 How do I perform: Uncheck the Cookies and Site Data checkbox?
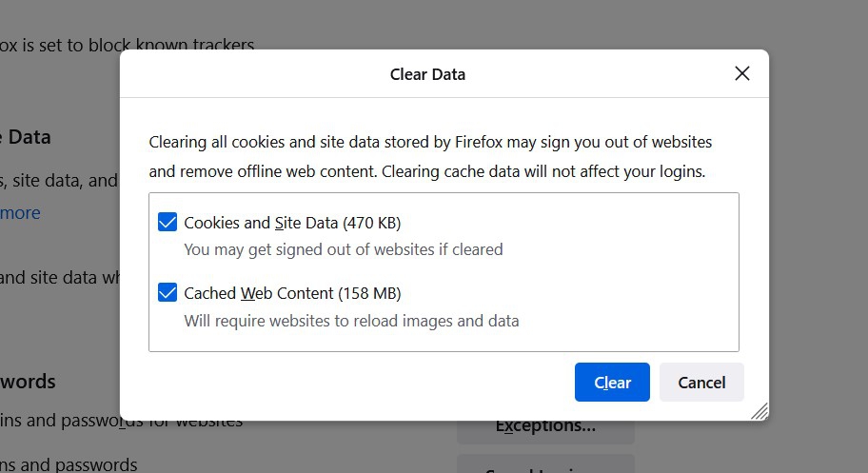coord(168,223)
